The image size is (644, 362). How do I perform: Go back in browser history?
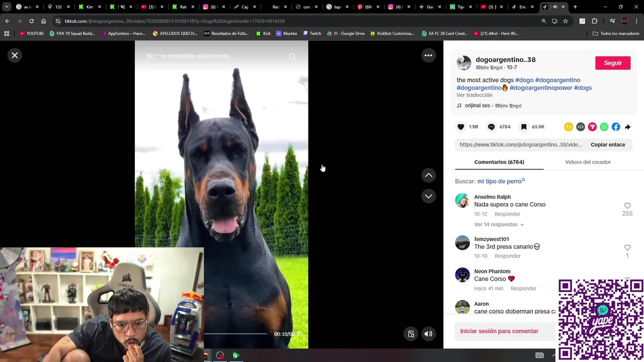7,21
